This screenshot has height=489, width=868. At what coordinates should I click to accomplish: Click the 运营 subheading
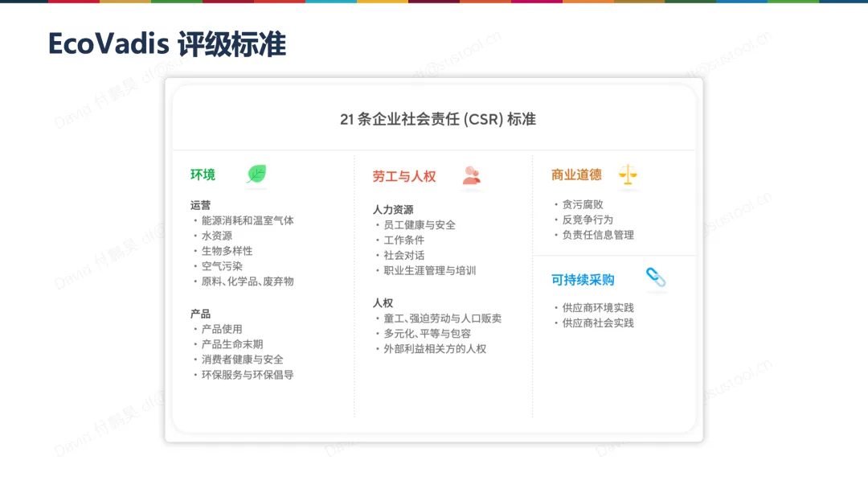[x=200, y=205]
